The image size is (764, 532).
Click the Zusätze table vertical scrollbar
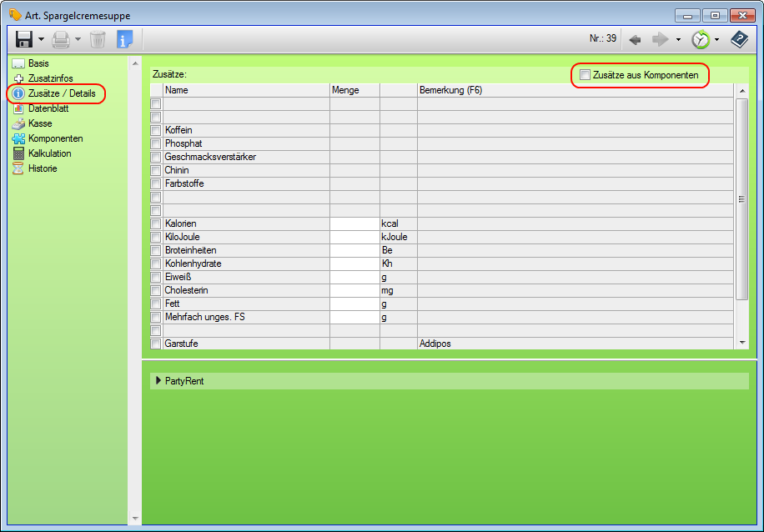tap(742, 200)
